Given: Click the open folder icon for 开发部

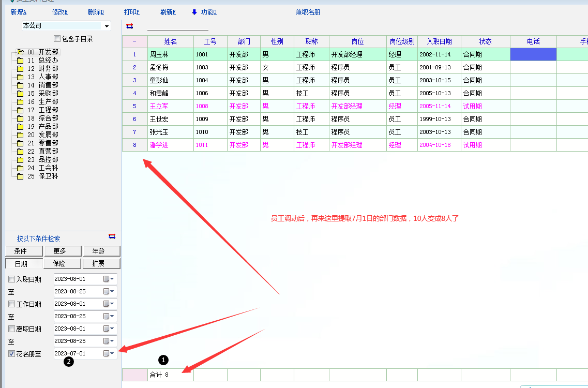Looking at the screenshot, I should [20, 52].
